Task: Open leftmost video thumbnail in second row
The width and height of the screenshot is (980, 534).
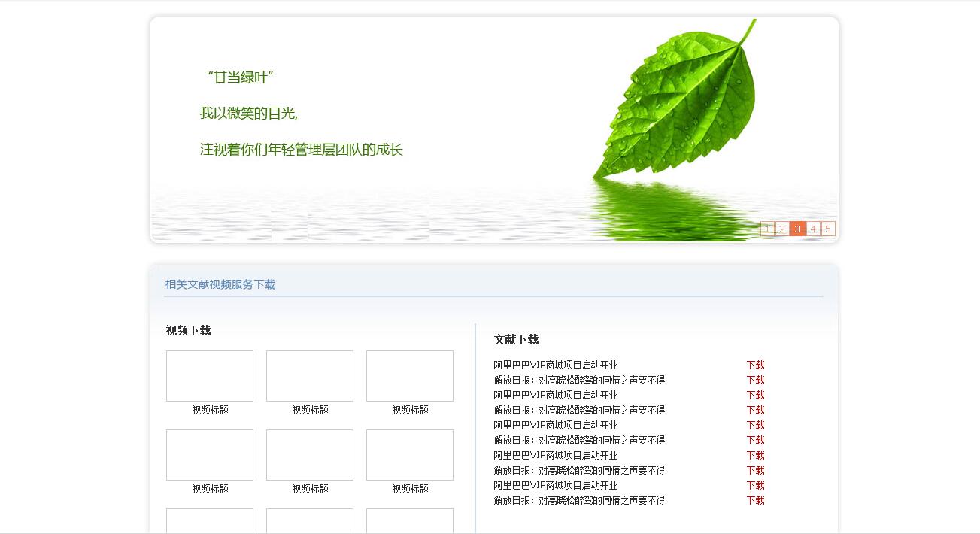Action: (x=210, y=455)
